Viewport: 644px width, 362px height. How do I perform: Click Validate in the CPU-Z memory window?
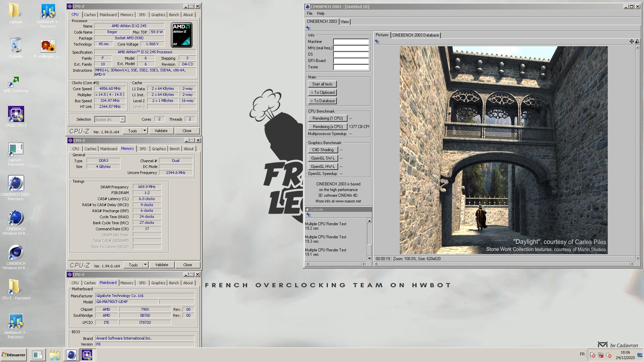coord(162,265)
